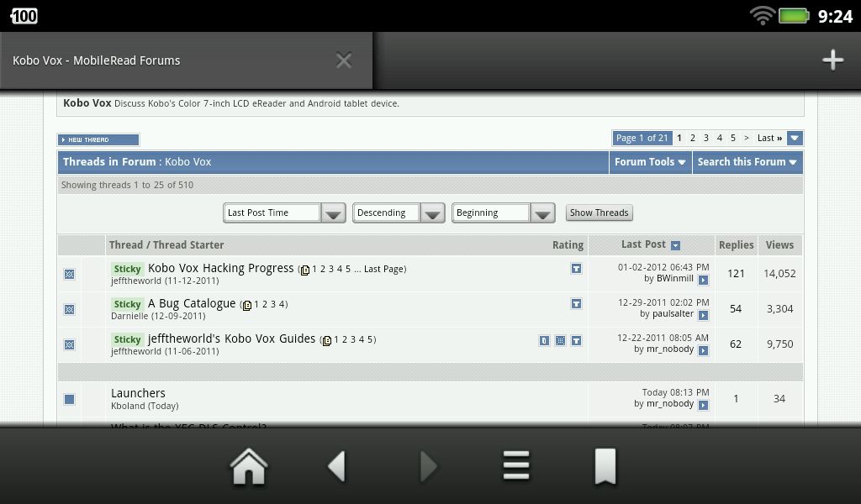The width and height of the screenshot is (861, 504).
Task: Click multipage icon beside Kobo Vox Guides
Action: pos(327,340)
